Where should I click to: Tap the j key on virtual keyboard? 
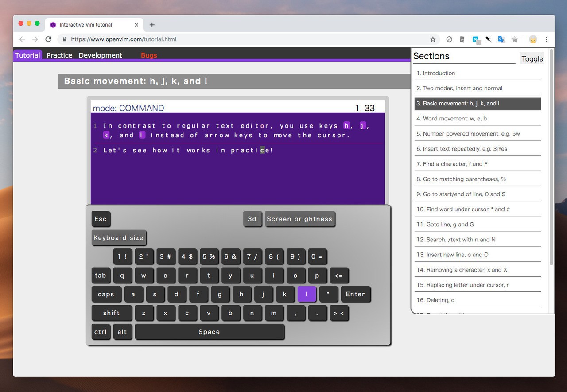[263, 294]
